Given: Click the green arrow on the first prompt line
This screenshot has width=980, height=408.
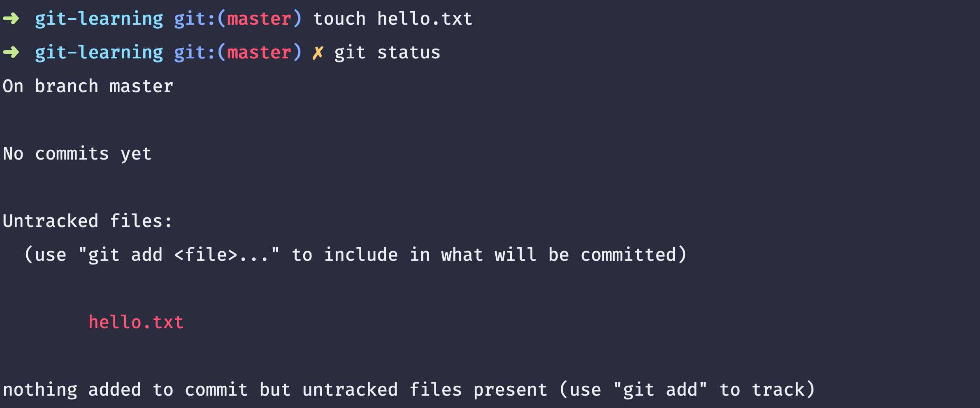Looking at the screenshot, I should coord(11,19).
